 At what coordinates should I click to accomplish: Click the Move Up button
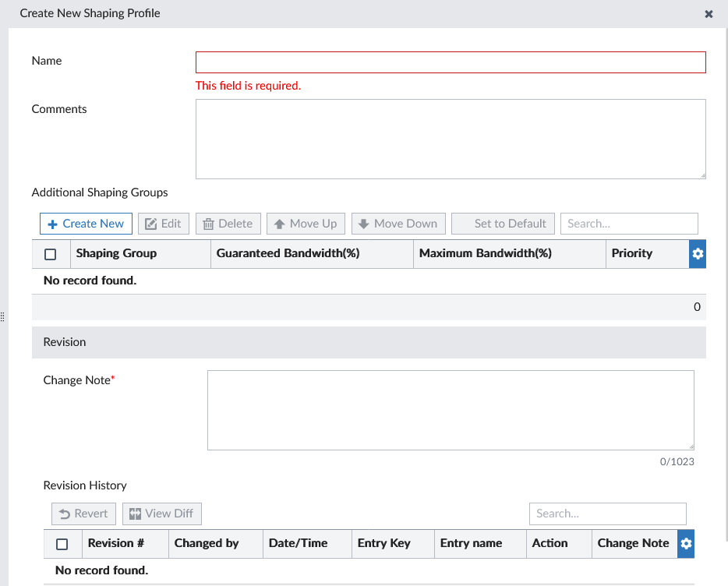tap(306, 224)
